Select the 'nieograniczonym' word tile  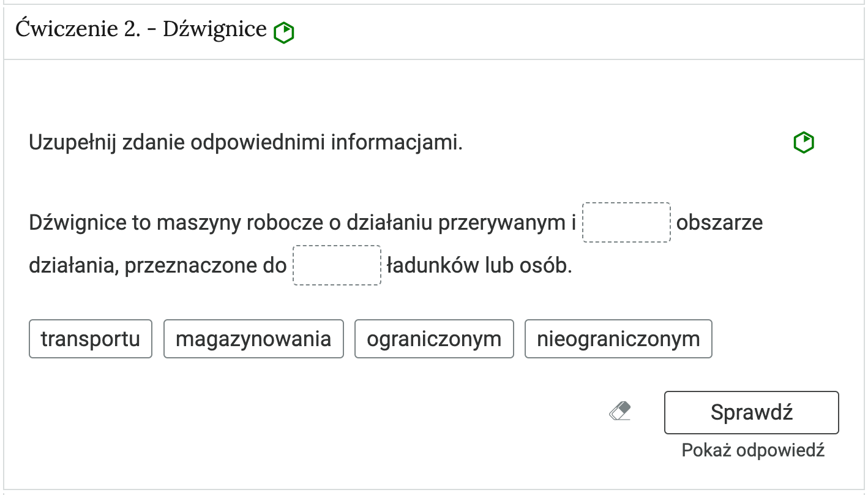coord(618,339)
